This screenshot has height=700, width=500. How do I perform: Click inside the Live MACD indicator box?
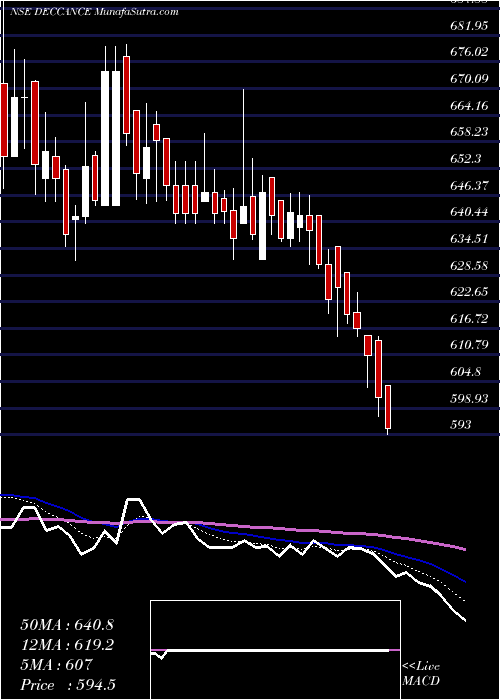point(275,650)
